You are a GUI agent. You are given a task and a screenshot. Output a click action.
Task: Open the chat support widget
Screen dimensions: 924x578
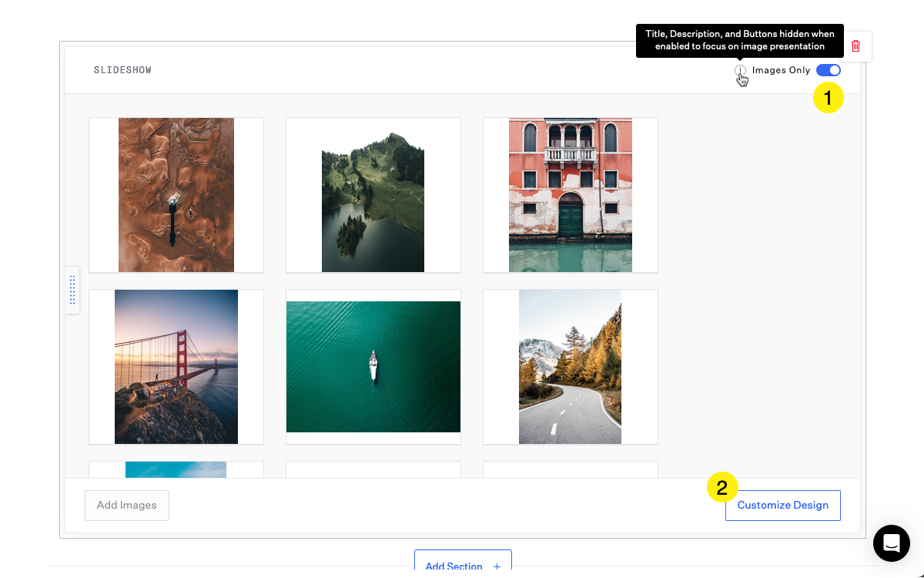pyautogui.click(x=892, y=543)
